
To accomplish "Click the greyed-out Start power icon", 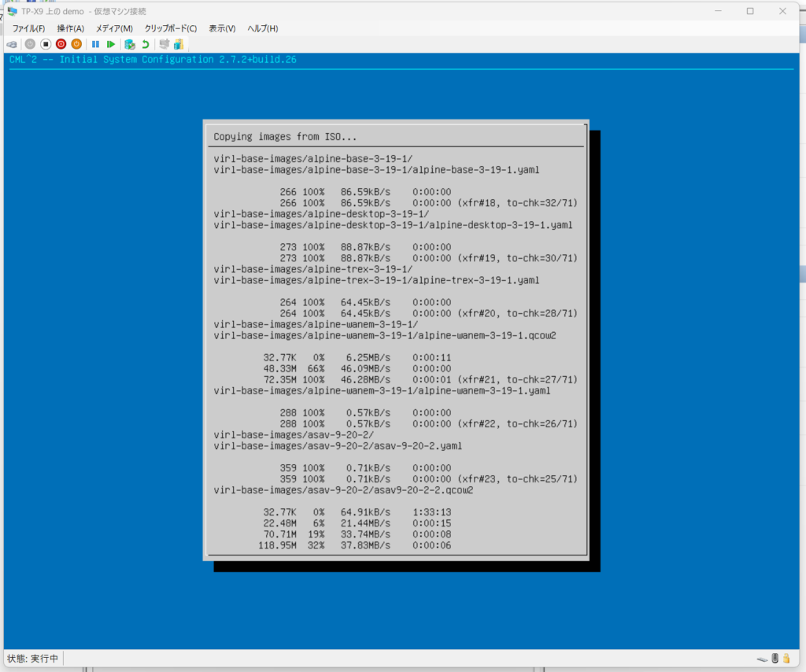I will coord(31,44).
